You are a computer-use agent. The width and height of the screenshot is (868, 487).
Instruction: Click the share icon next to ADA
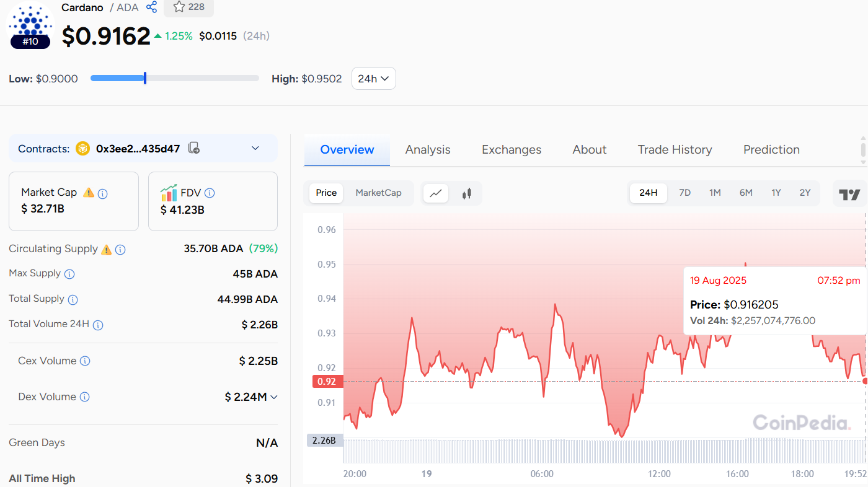click(x=151, y=7)
